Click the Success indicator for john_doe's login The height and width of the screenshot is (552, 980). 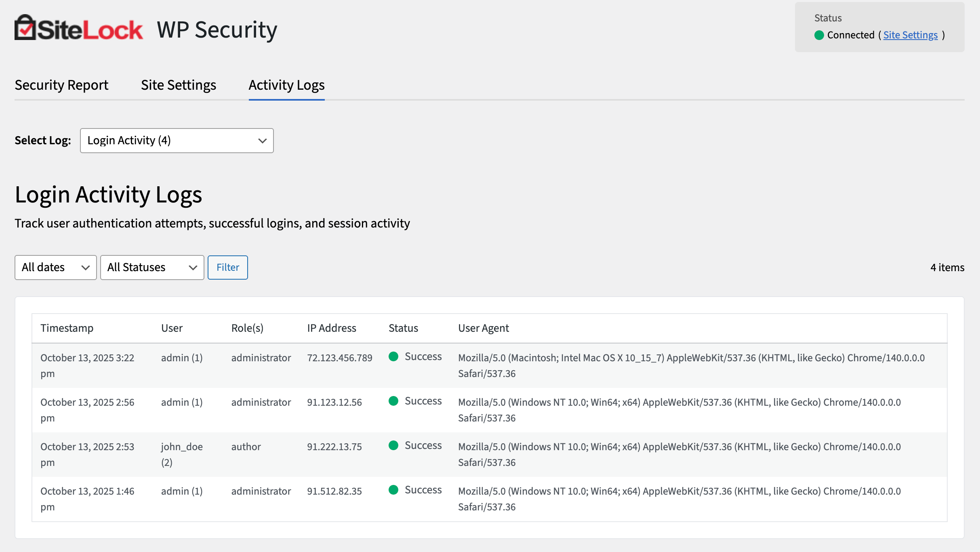(393, 445)
